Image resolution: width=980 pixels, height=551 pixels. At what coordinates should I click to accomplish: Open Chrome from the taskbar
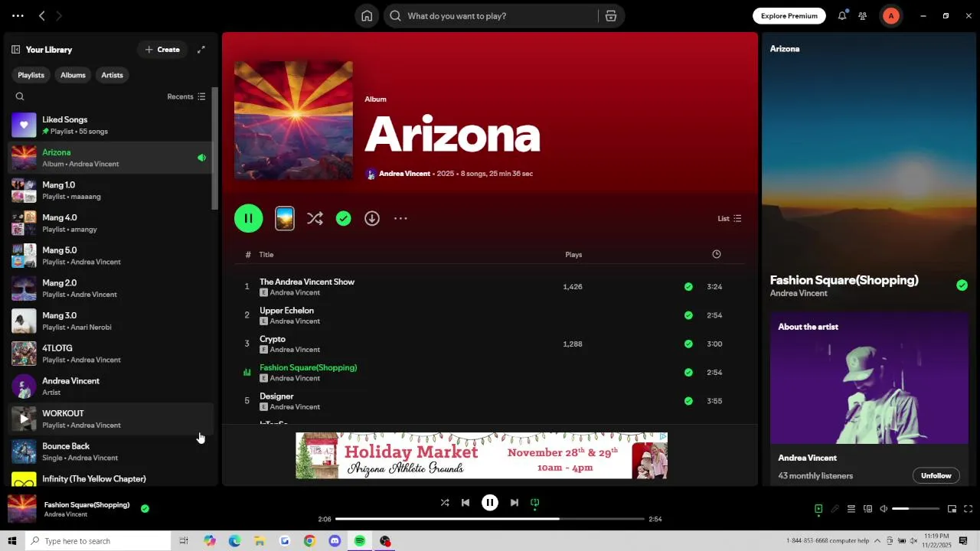(x=309, y=541)
